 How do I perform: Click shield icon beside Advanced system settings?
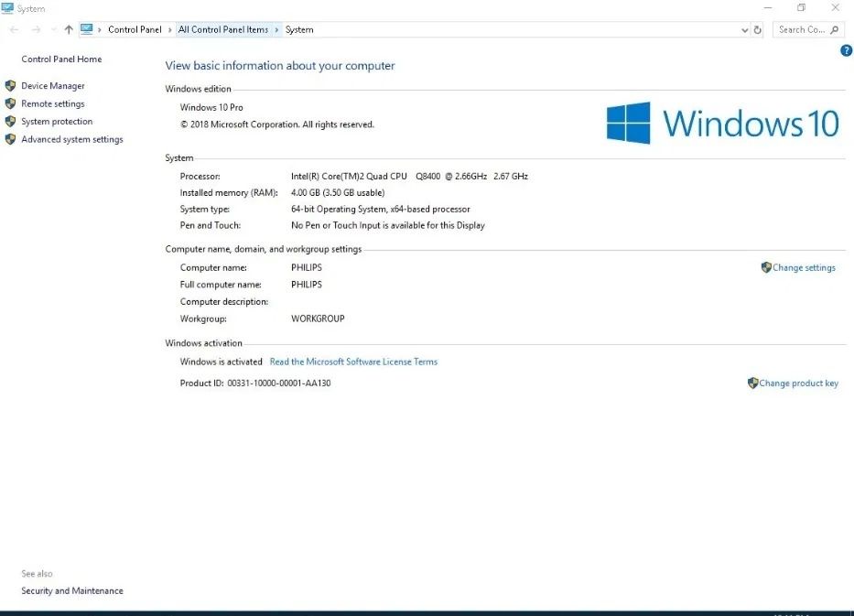[x=10, y=139]
